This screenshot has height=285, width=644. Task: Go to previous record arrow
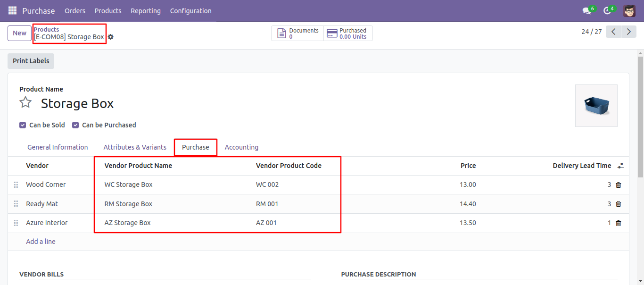(613, 32)
